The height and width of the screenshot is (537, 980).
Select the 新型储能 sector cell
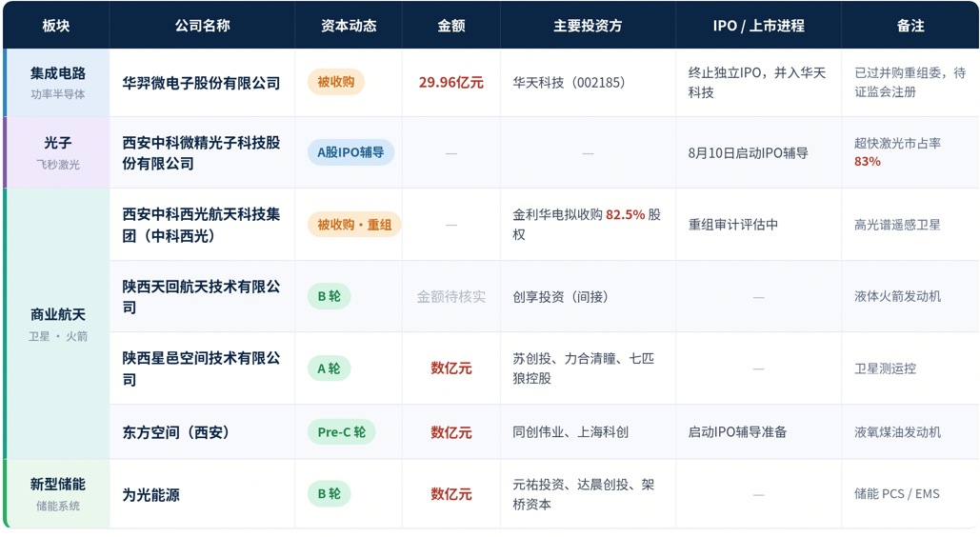[57, 494]
